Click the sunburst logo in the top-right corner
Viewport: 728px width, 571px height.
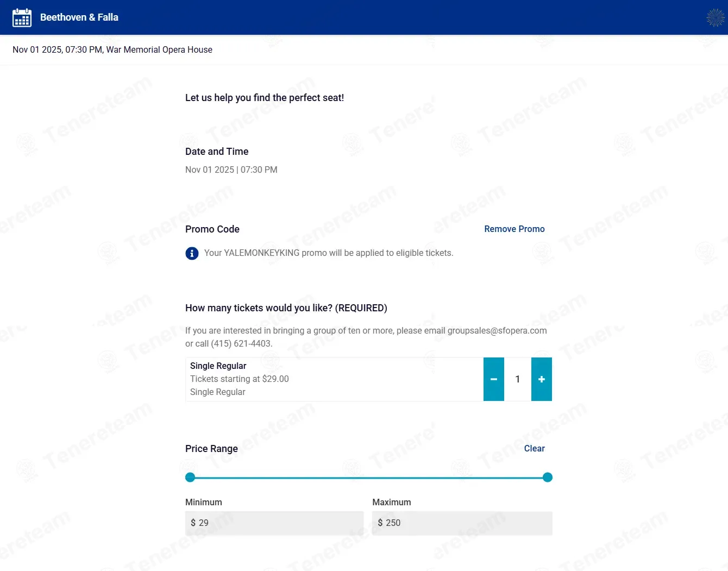(x=715, y=17)
